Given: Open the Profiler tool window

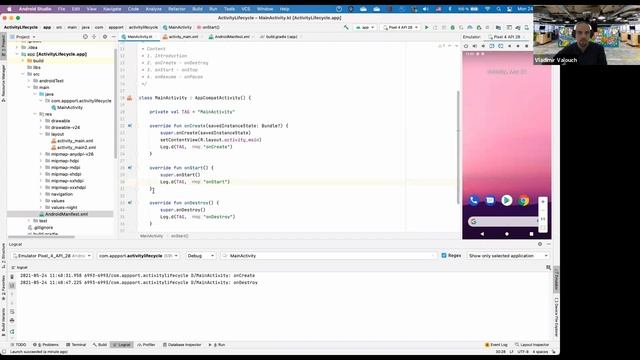Looking at the screenshot, I should pos(146,345).
